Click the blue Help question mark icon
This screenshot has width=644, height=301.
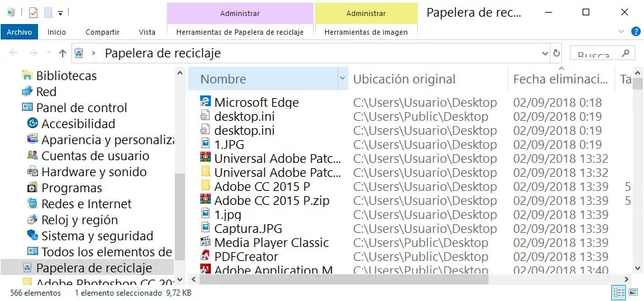(635, 31)
